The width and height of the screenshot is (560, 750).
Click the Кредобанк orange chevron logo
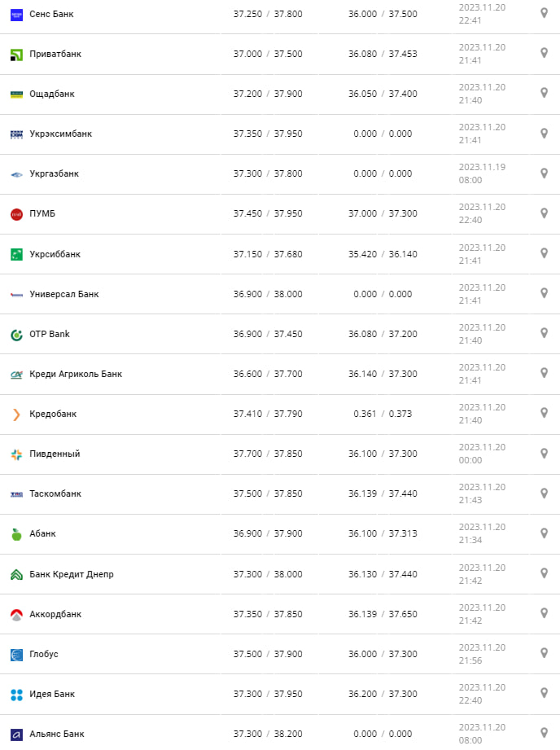tap(16, 414)
